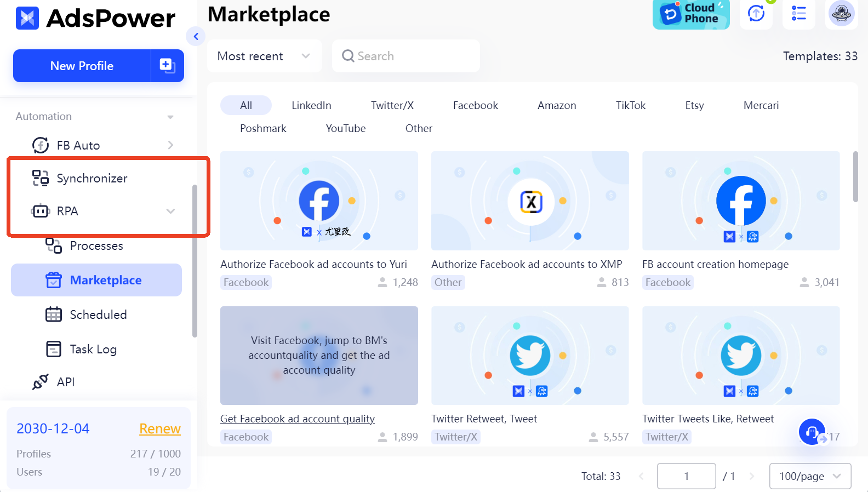The height and width of the screenshot is (492, 868).
Task: Click the AdsPower logo icon
Action: pos(27,18)
